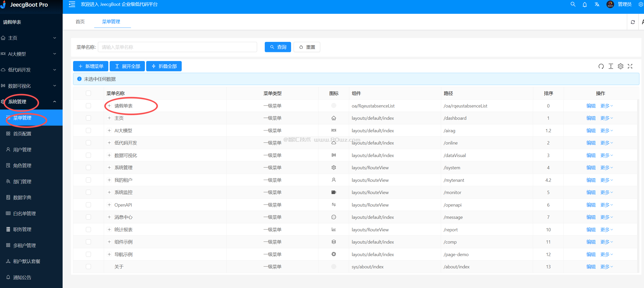Click the camera icon in 系统监控 row
Screen dimensions: 644x288
[334, 192]
